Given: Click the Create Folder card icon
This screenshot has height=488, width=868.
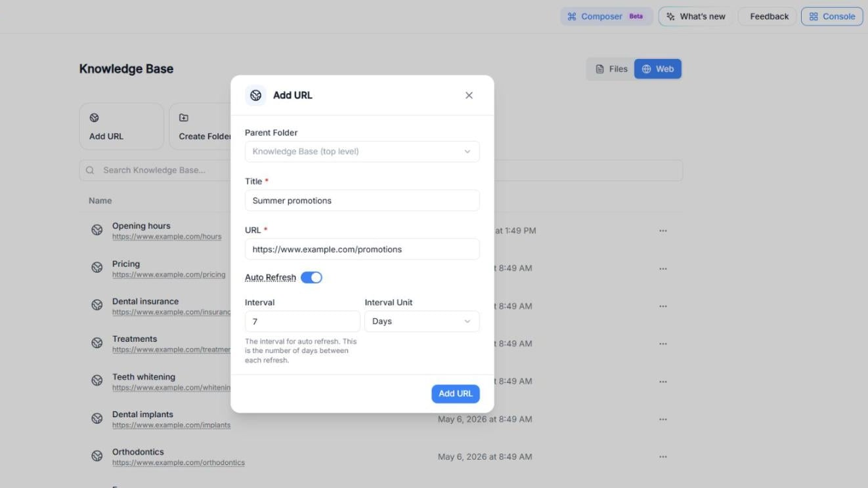Looking at the screenshot, I should click(184, 118).
